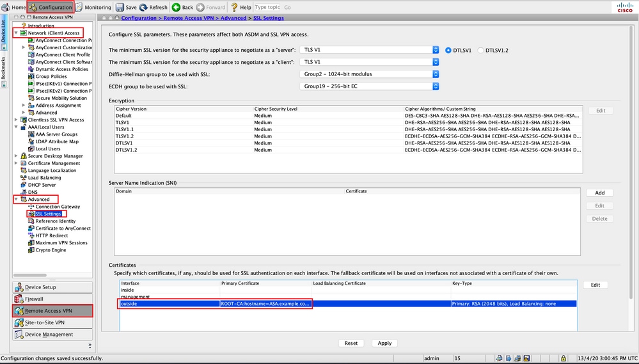
Task: Collapse the AAA/Local Users node
Action: click(16, 127)
